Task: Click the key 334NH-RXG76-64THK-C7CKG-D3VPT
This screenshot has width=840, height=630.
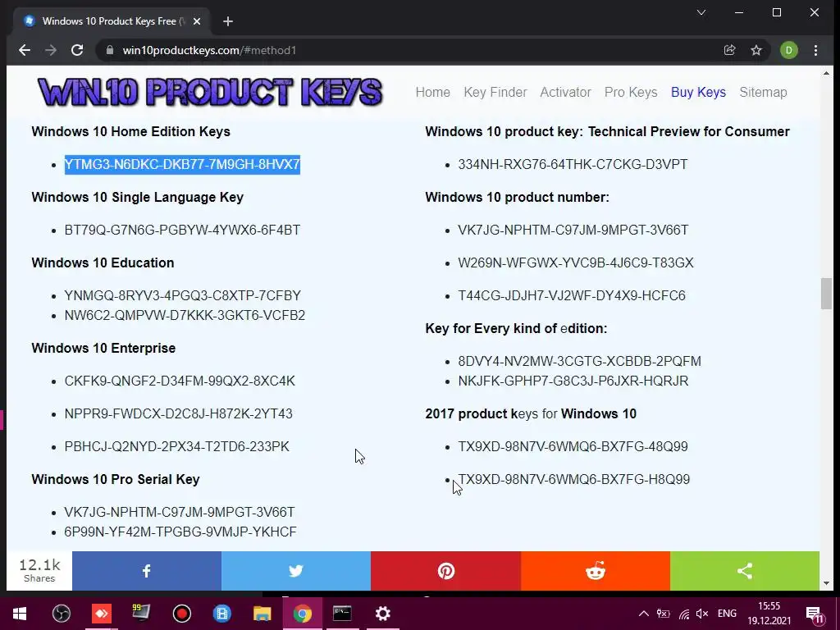Action: point(573,164)
